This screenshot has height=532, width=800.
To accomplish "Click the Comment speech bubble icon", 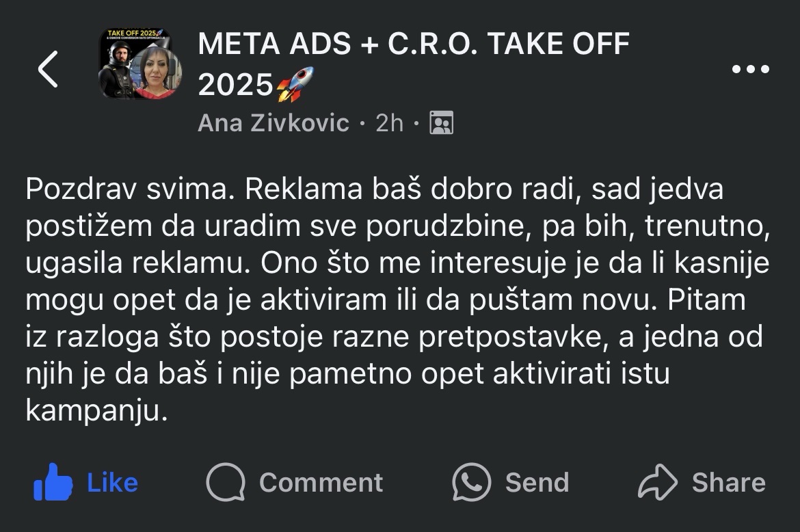I will 226,483.
